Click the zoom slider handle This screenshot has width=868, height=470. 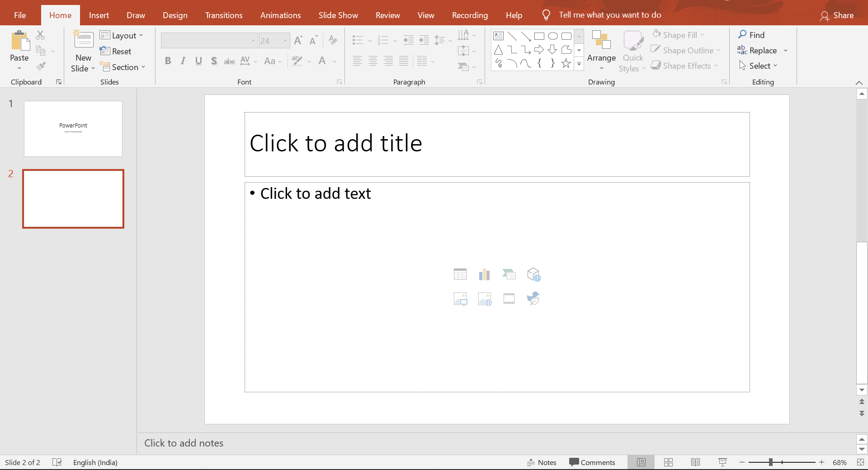tap(770, 462)
